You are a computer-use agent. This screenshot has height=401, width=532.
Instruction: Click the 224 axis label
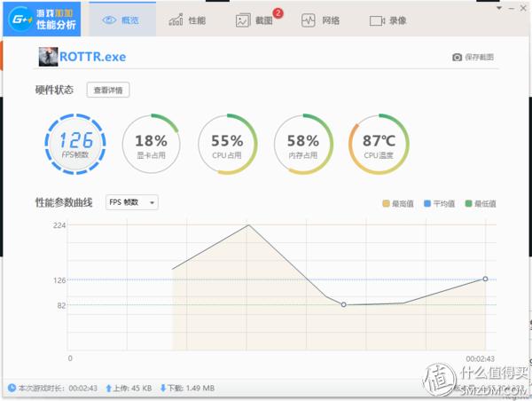59,225
